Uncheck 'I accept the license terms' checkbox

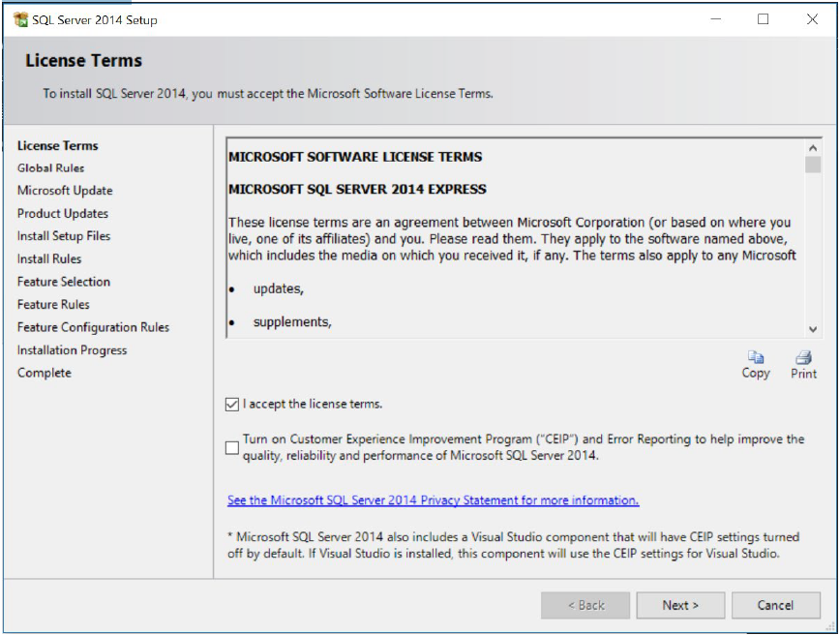(x=232, y=404)
